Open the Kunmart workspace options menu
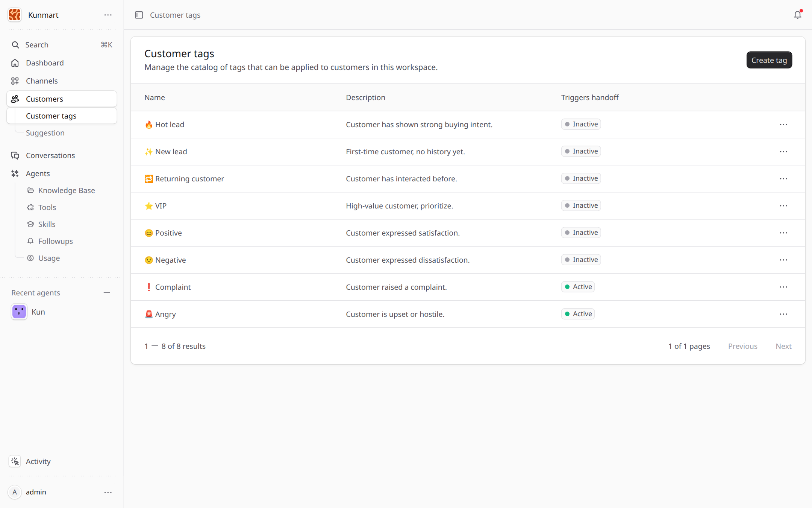Image resolution: width=812 pixels, height=508 pixels. (108, 15)
